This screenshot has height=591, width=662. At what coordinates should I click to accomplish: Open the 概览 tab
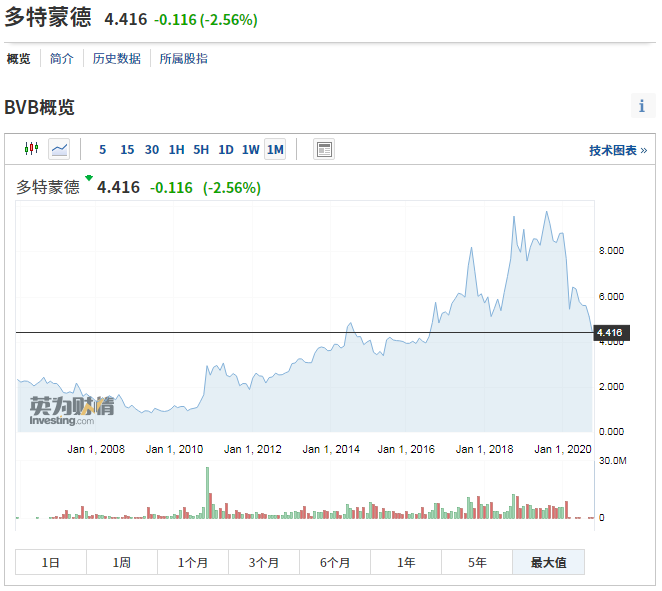point(19,59)
